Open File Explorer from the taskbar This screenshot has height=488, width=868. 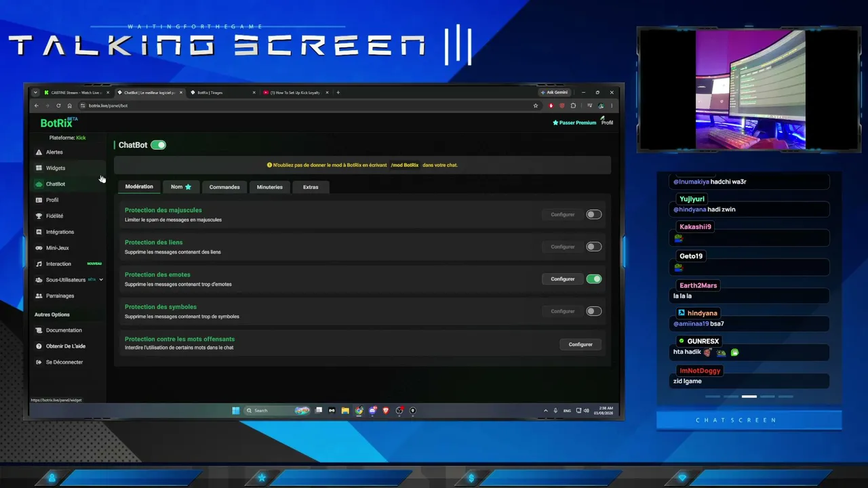(345, 411)
